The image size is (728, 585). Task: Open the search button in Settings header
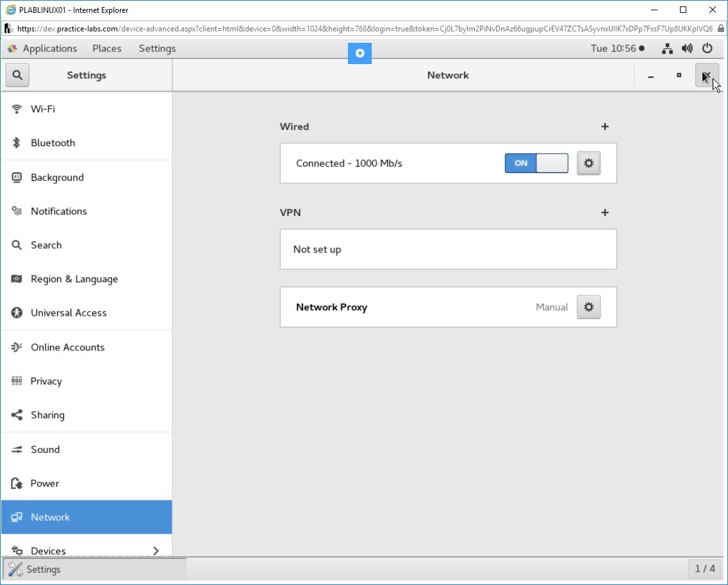point(17,75)
